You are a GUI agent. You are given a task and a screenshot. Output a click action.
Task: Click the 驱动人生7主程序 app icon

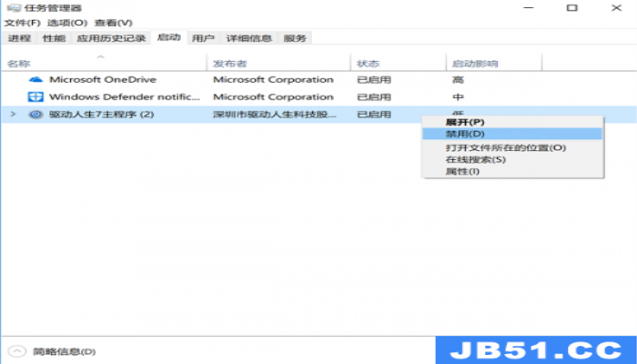coord(35,115)
